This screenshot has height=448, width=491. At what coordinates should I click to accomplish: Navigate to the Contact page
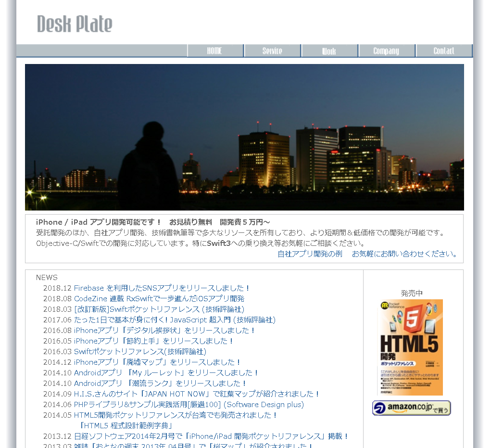tap(444, 51)
